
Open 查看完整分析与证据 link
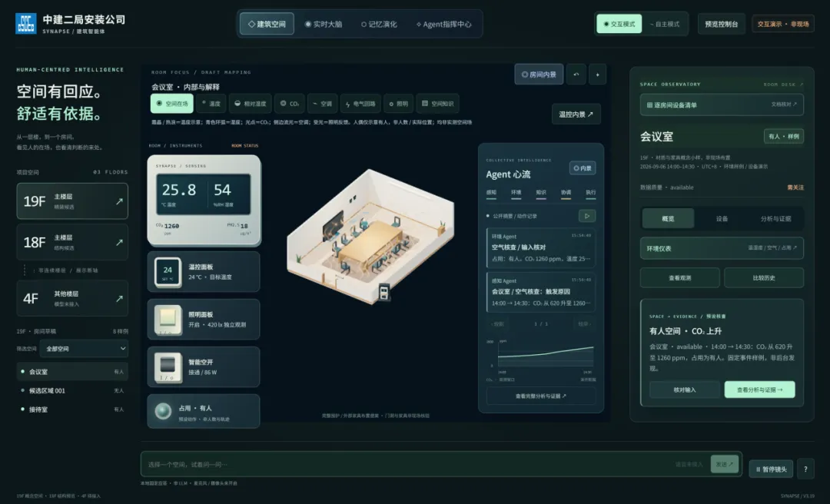[x=541, y=396]
